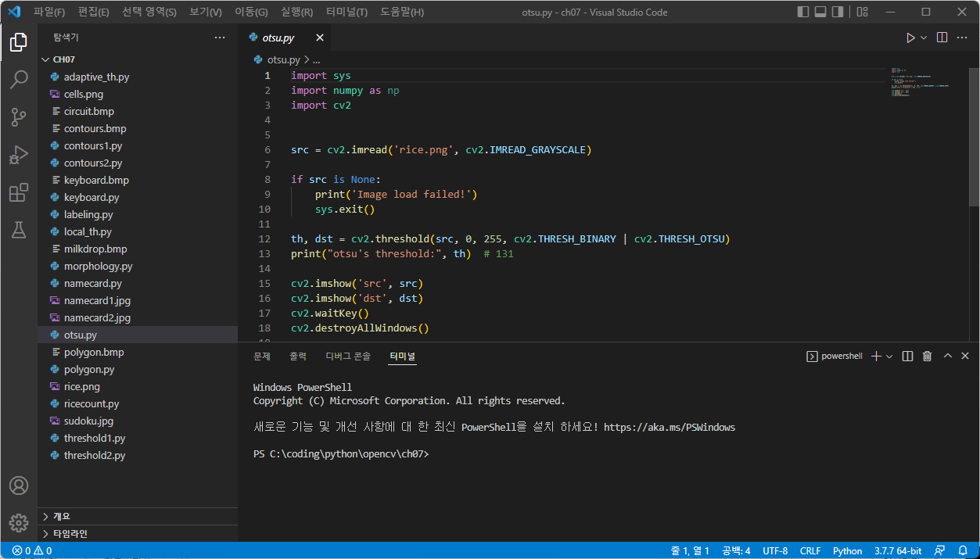Open feedback icon in status bar

pos(939,550)
